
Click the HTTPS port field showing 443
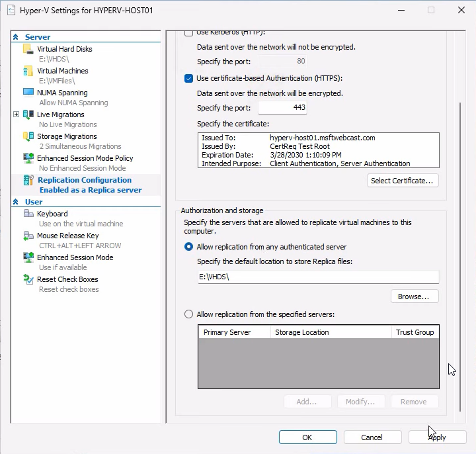[x=282, y=108]
